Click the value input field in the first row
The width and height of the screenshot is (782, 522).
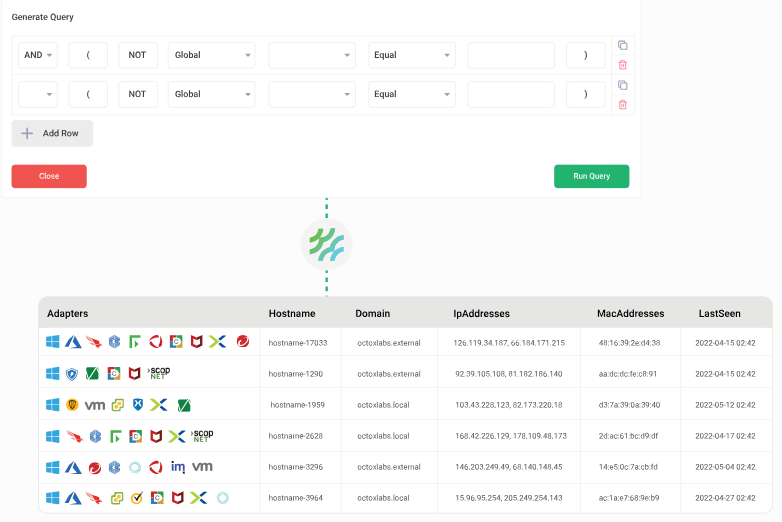[x=510, y=55]
